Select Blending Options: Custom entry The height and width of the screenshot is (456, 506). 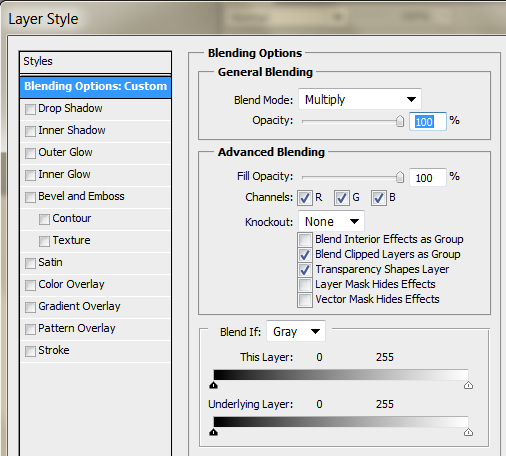tap(95, 87)
